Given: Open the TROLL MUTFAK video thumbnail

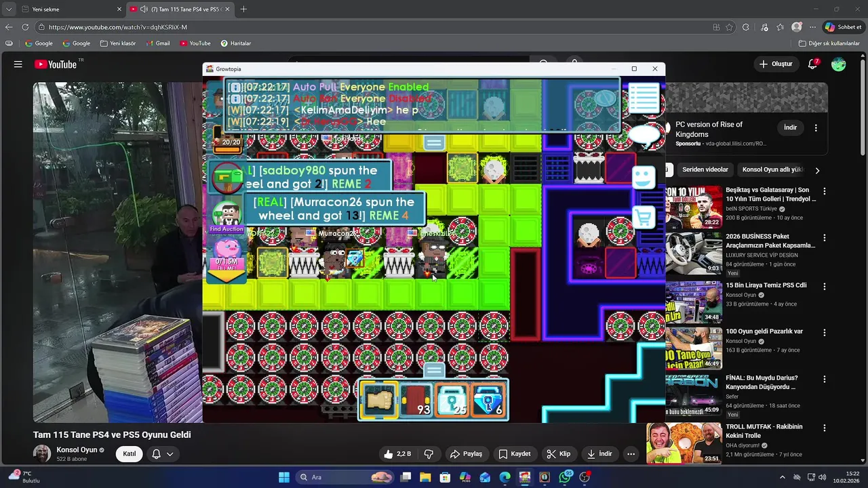Looking at the screenshot, I should [684, 443].
